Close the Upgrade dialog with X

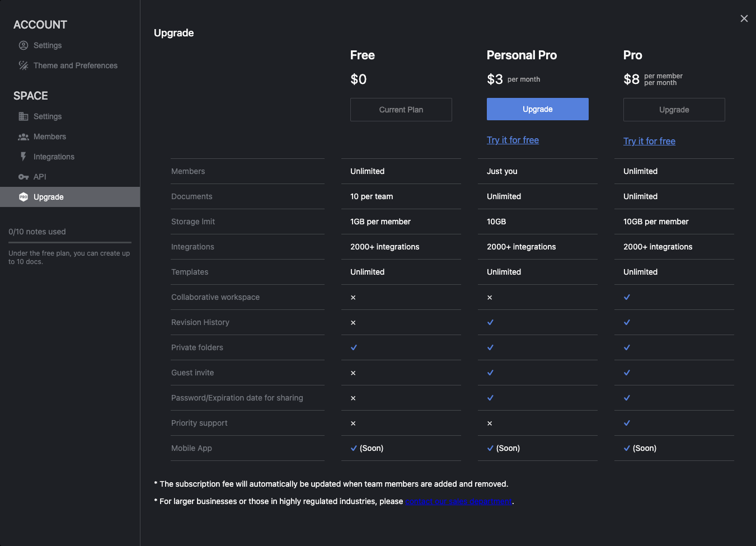[744, 18]
